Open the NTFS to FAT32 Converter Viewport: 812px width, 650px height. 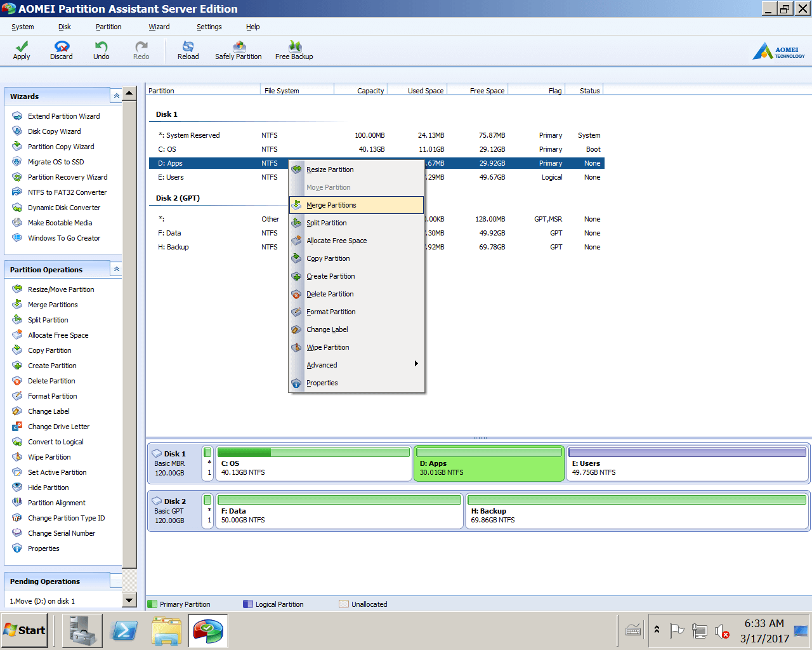point(59,192)
